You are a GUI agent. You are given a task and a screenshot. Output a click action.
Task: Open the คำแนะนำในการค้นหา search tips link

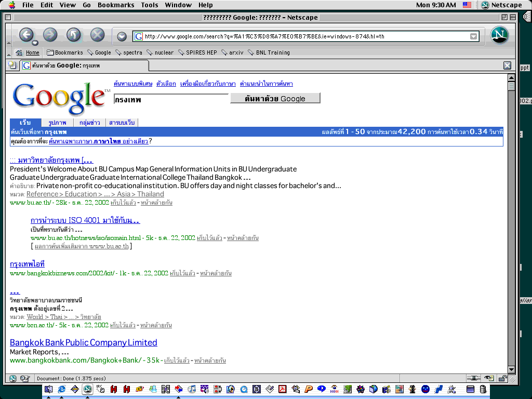(x=267, y=84)
